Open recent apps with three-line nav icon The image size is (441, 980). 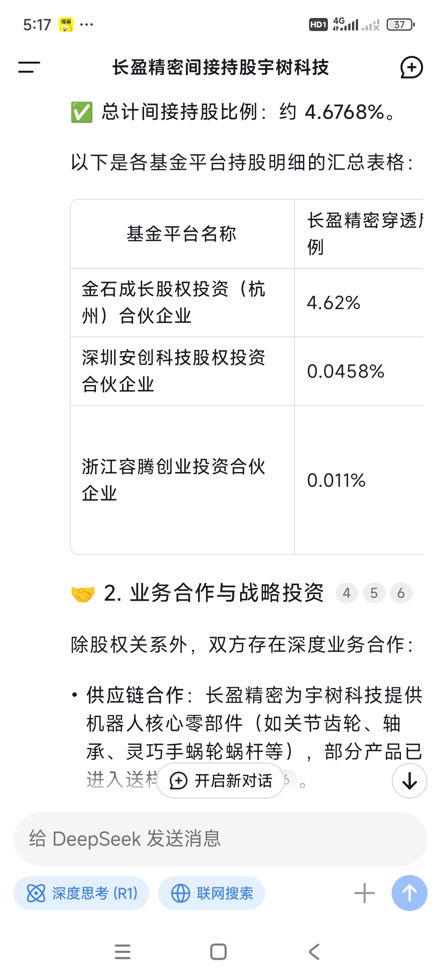pyautogui.click(x=122, y=952)
